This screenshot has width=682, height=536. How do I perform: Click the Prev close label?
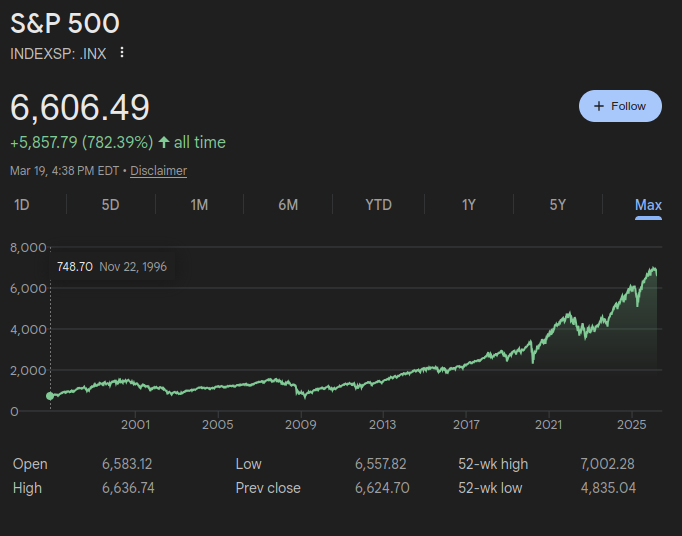268,488
